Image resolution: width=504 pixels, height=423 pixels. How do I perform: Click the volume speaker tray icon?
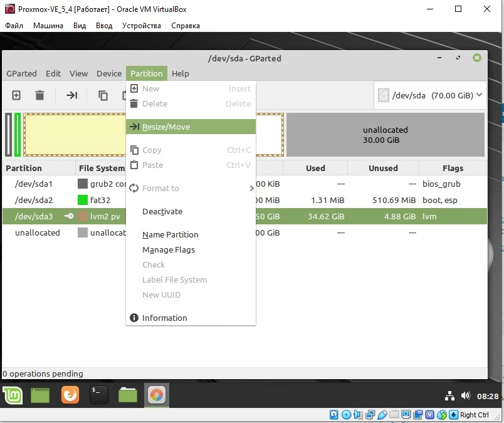coord(465,395)
